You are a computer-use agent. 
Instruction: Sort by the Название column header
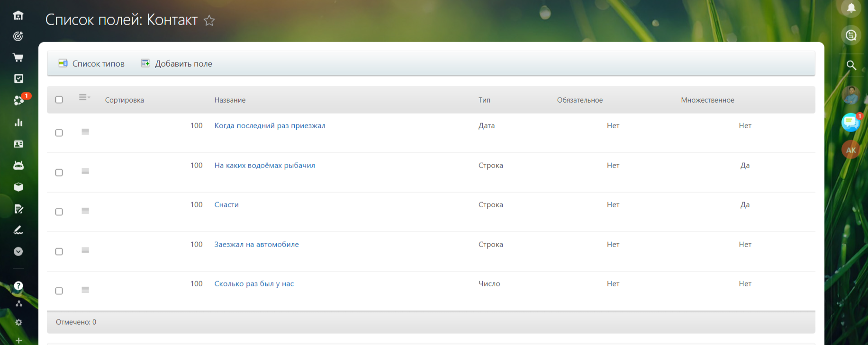click(230, 100)
